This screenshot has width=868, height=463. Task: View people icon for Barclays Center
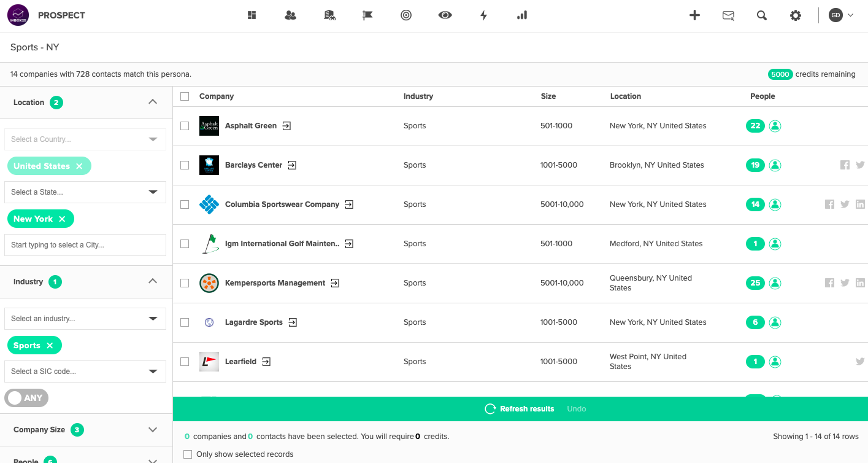pos(775,165)
